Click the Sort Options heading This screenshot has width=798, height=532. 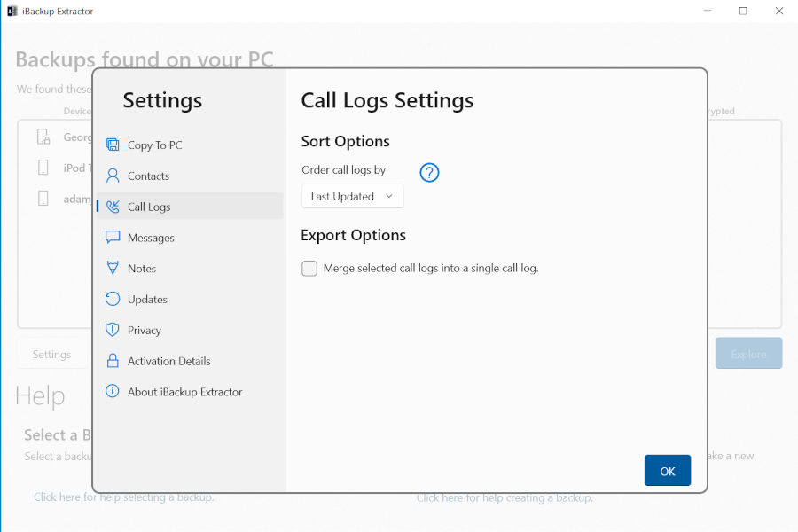click(345, 141)
